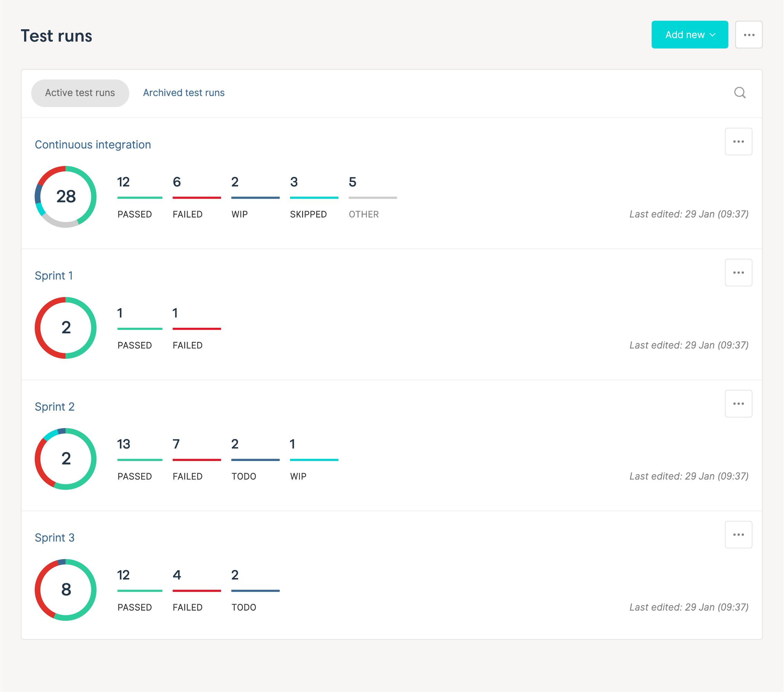Open Sprint 2 row ellipsis menu
The width and height of the screenshot is (784, 692).
[x=738, y=404]
